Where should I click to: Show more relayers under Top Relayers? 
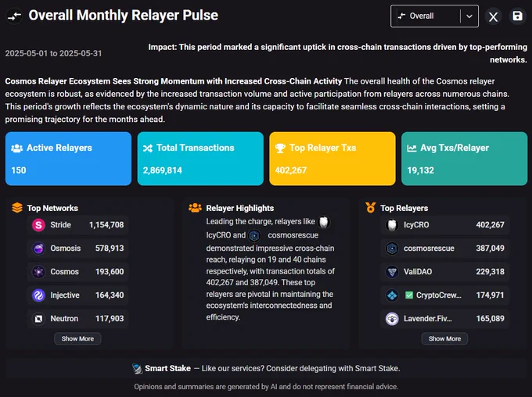pos(445,338)
